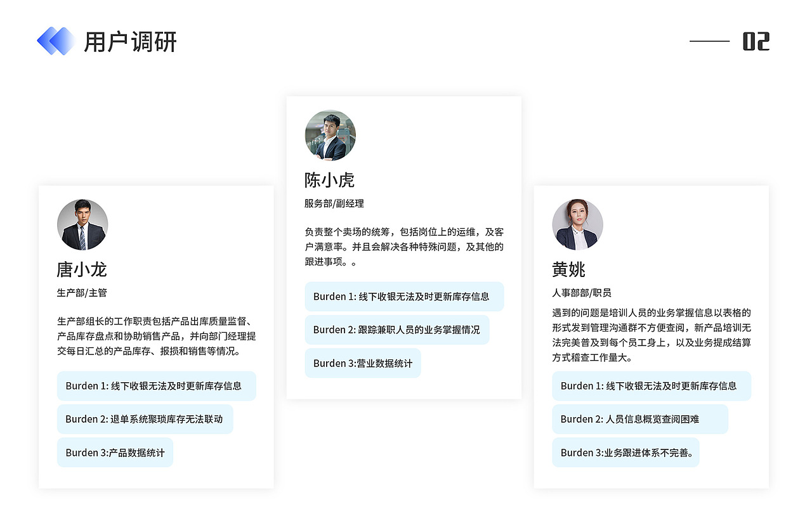Select the middle card of 陈小虎
Image resolution: width=812 pixels, height=528 pixels.
pyautogui.click(x=404, y=247)
